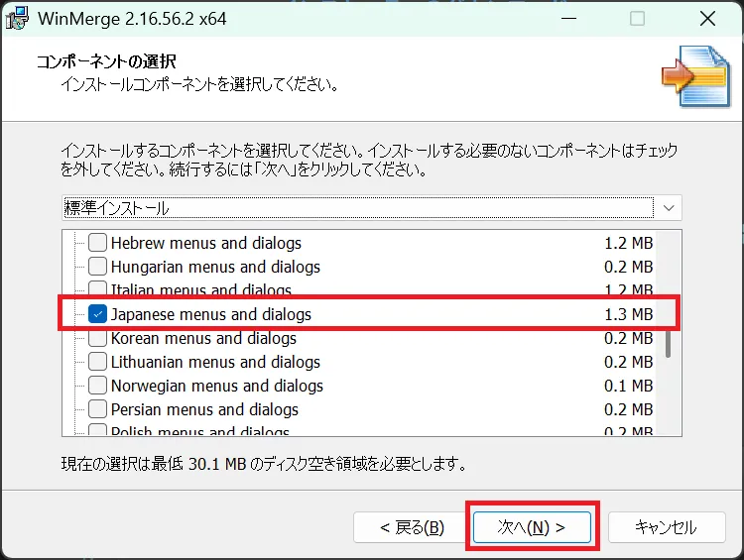744x560 pixels.
Task: Check the Hebrew menus and dialogs checkbox
Action: (x=98, y=242)
